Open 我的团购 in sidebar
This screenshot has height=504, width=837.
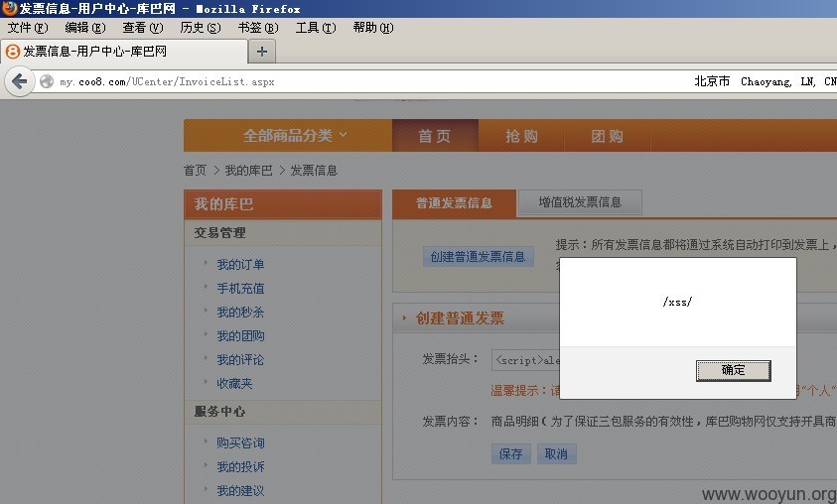click(x=240, y=335)
